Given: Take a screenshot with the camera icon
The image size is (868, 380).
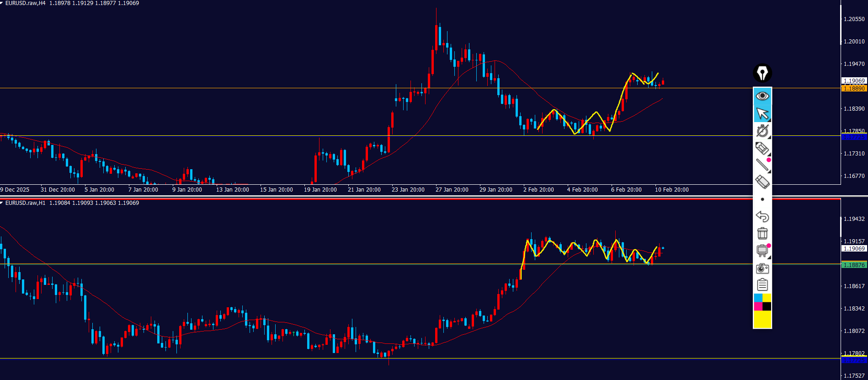Looking at the screenshot, I should (x=762, y=268).
